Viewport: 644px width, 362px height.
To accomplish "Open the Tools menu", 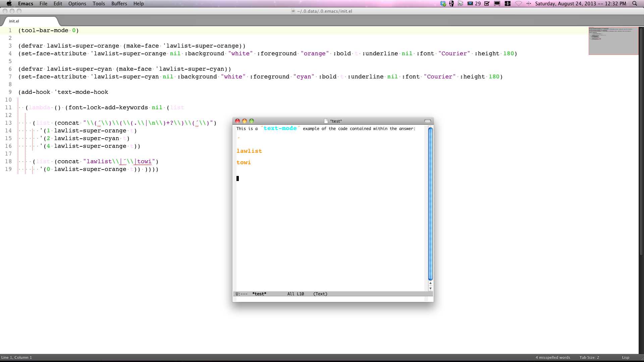I will tap(99, 3).
